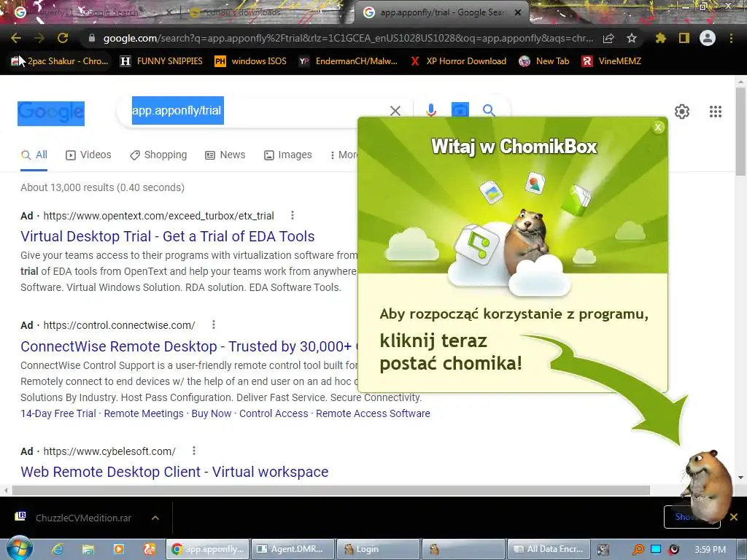Open the Remote Meetings sitelink

coord(144,413)
